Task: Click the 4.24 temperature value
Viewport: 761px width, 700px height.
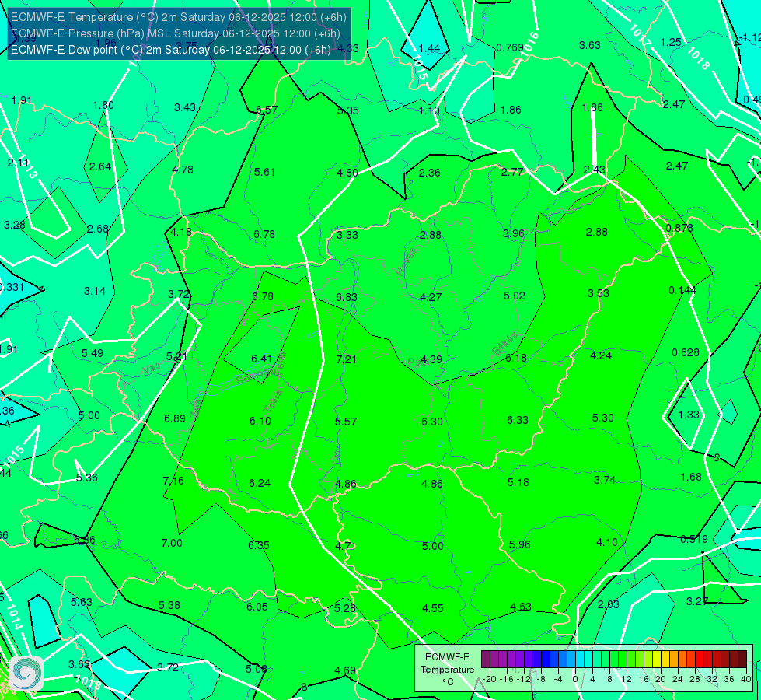Action: (601, 355)
